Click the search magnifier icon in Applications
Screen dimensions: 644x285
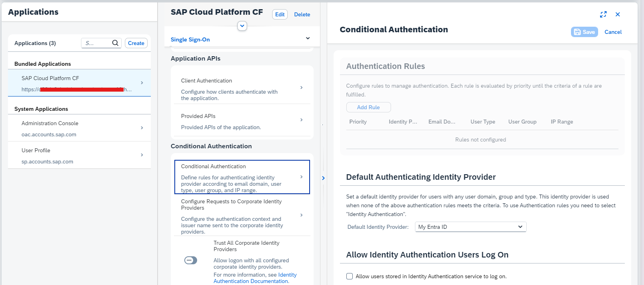pos(115,43)
